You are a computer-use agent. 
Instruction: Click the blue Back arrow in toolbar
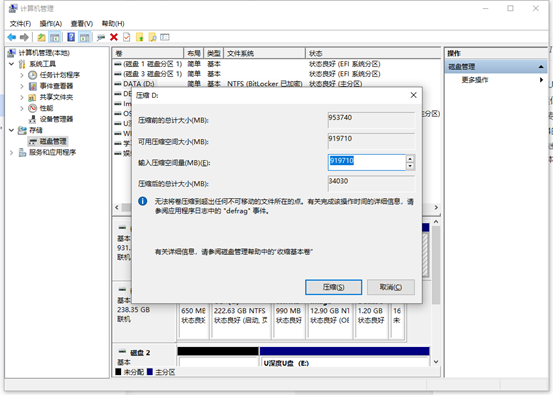coord(12,37)
